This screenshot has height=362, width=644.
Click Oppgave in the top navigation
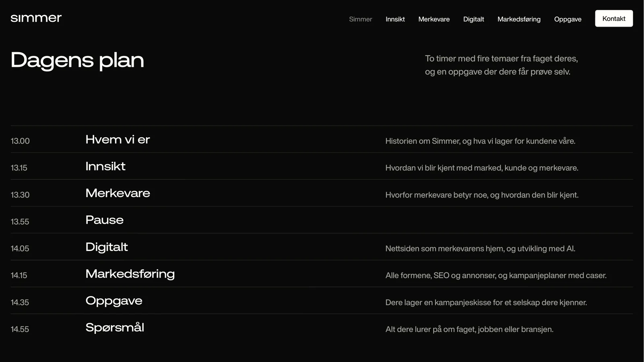coord(568,19)
